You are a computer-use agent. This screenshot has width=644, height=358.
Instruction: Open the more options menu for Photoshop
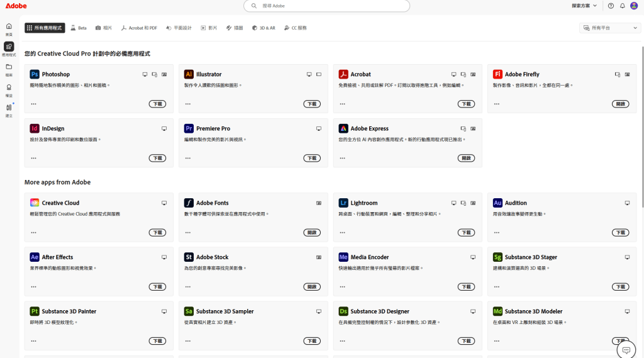click(33, 104)
